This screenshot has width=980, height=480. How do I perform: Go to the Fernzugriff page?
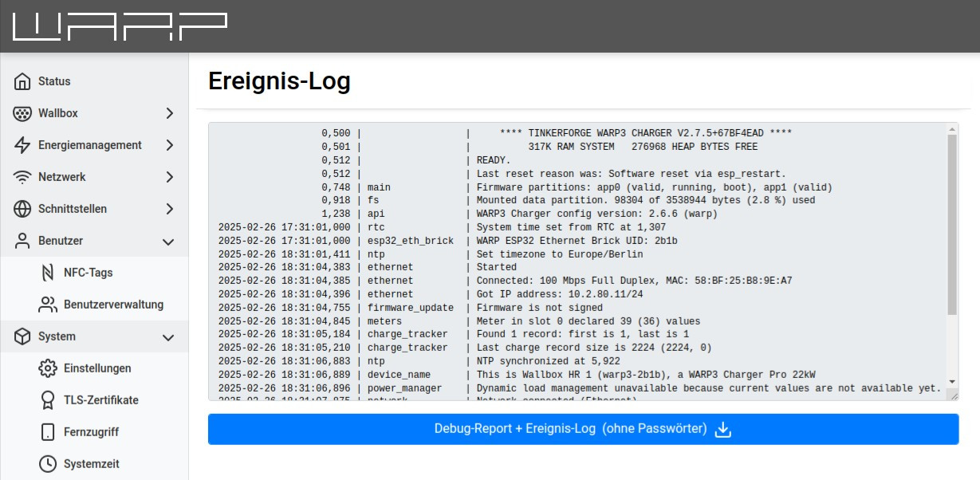coord(91,432)
